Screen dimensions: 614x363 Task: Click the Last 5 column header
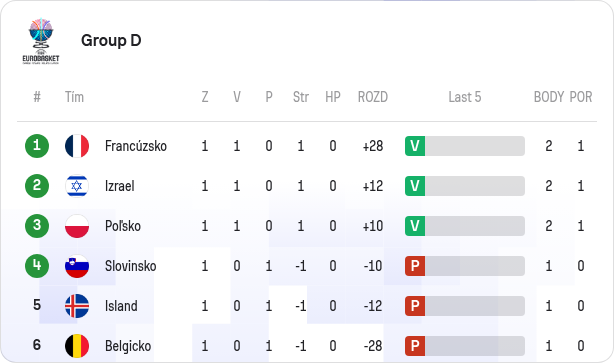(465, 97)
